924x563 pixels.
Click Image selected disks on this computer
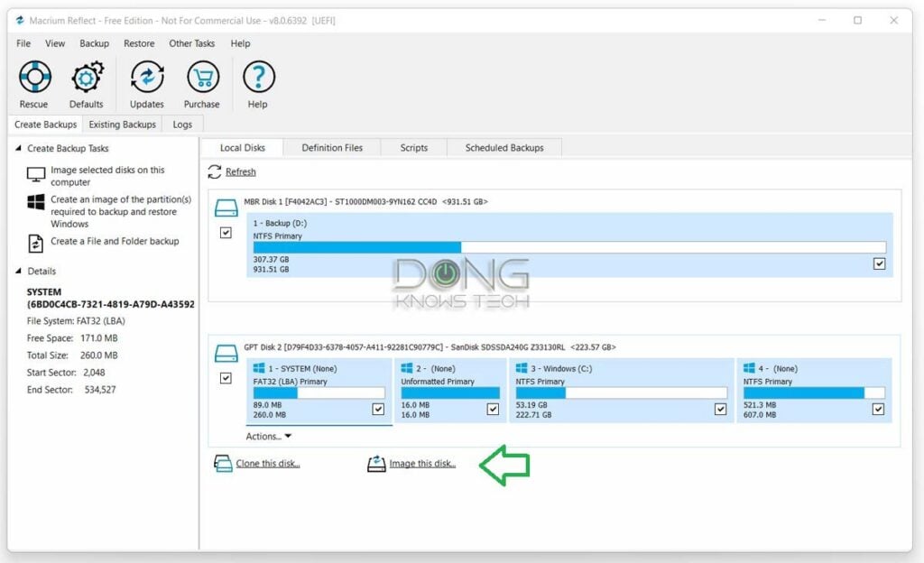coord(107,176)
